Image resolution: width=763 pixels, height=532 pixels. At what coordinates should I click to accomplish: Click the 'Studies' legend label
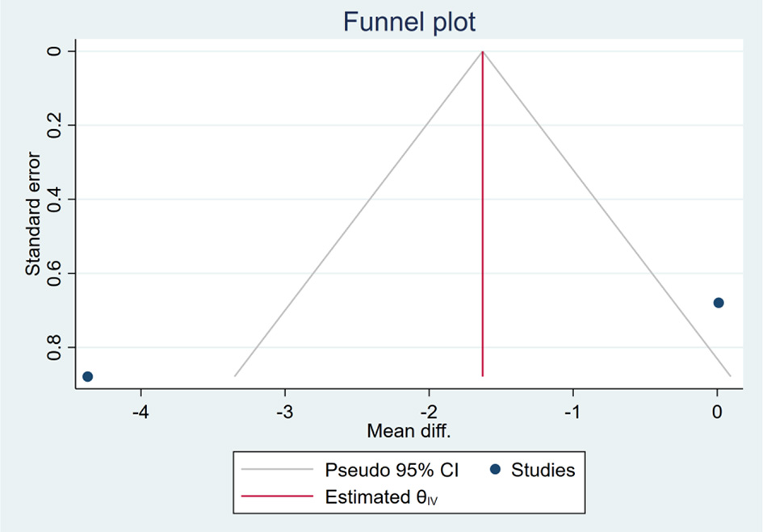coord(543,469)
